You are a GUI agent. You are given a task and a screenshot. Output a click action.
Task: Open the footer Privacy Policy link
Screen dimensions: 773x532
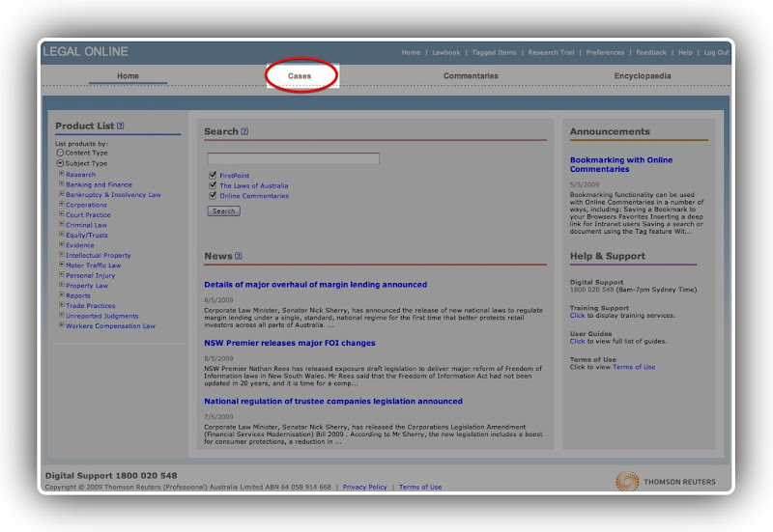365,488
